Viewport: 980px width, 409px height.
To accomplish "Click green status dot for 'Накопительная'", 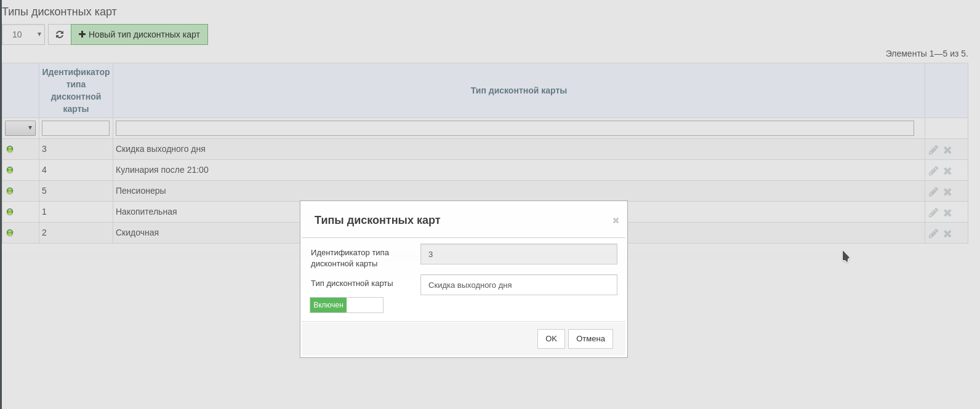I will pyautogui.click(x=10, y=212).
